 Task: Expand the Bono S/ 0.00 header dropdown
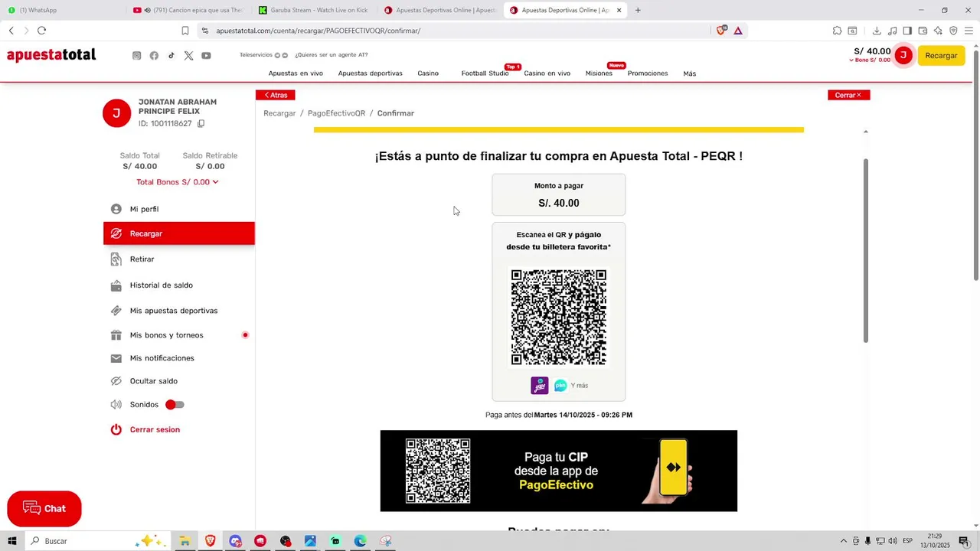[x=870, y=60]
